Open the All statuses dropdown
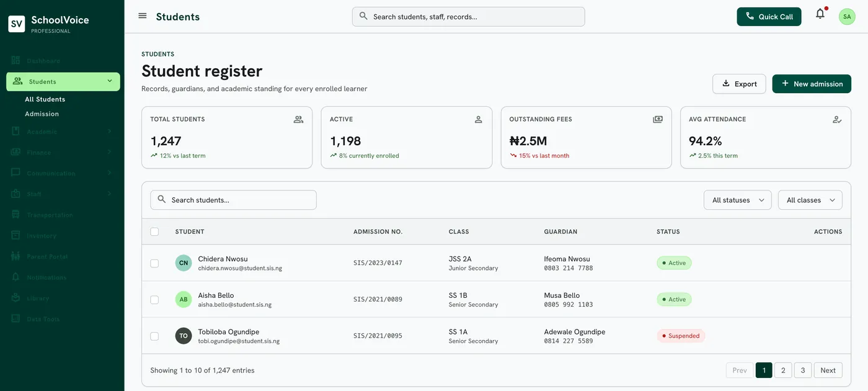 738,200
